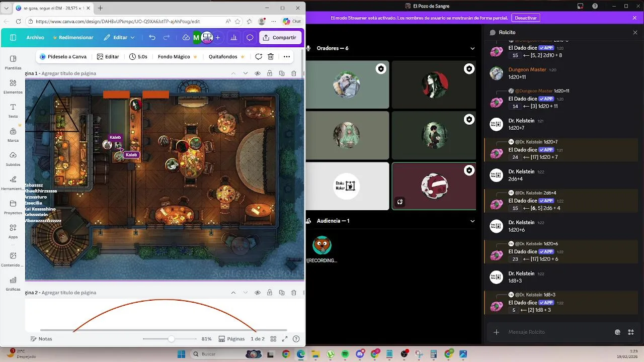Move page 1 down with chevron
The height and width of the screenshot is (362, 644).
(246, 73)
